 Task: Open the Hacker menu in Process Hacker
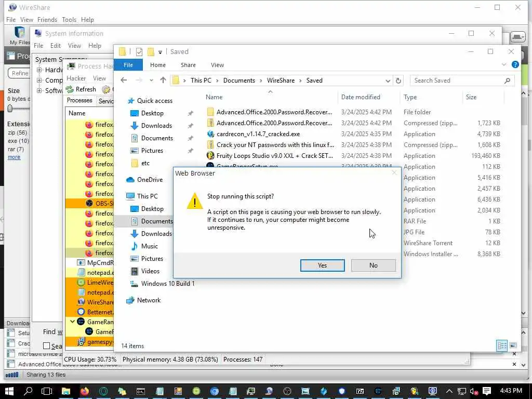[76, 78]
